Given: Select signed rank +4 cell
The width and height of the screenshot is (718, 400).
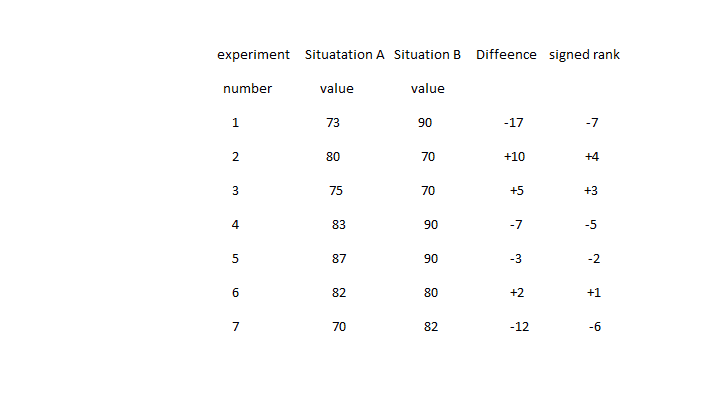Looking at the screenshot, I should point(591,157).
